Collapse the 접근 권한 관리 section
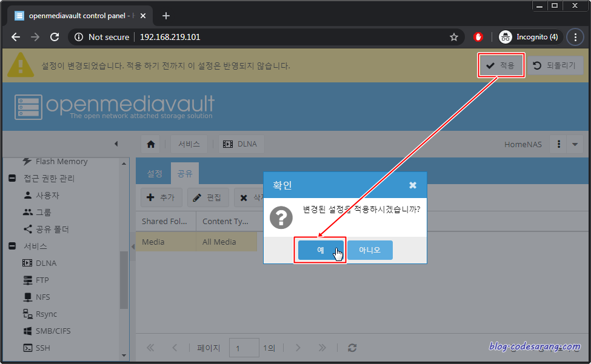The image size is (591, 364). point(12,178)
